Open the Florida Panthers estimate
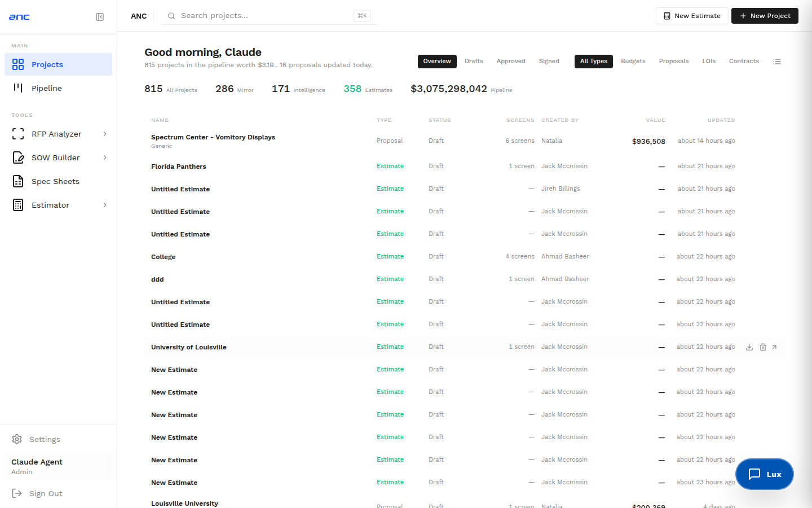The image size is (812, 508). (179, 167)
